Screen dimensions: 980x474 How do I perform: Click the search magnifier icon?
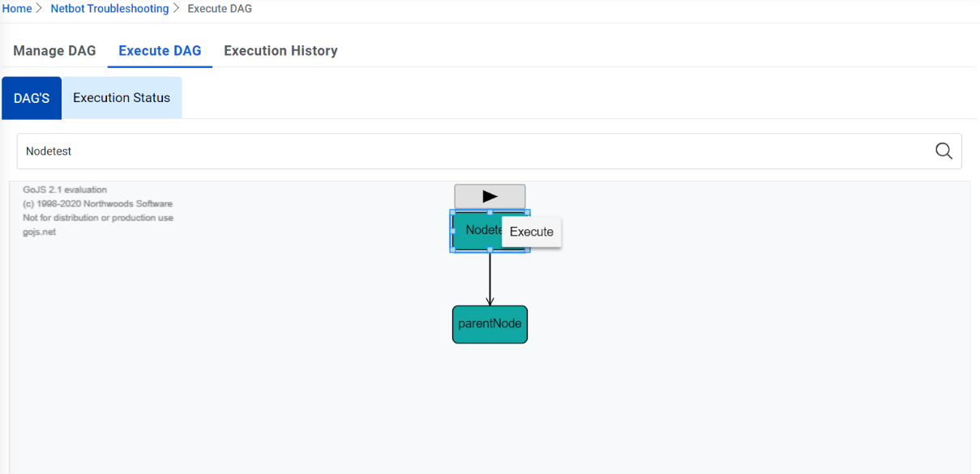(x=943, y=151)
